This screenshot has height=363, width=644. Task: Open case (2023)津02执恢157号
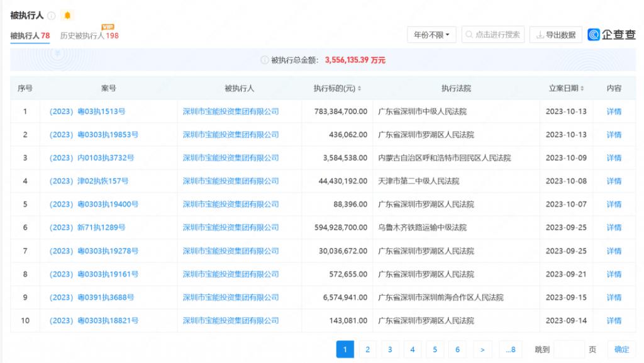[89, 181]
